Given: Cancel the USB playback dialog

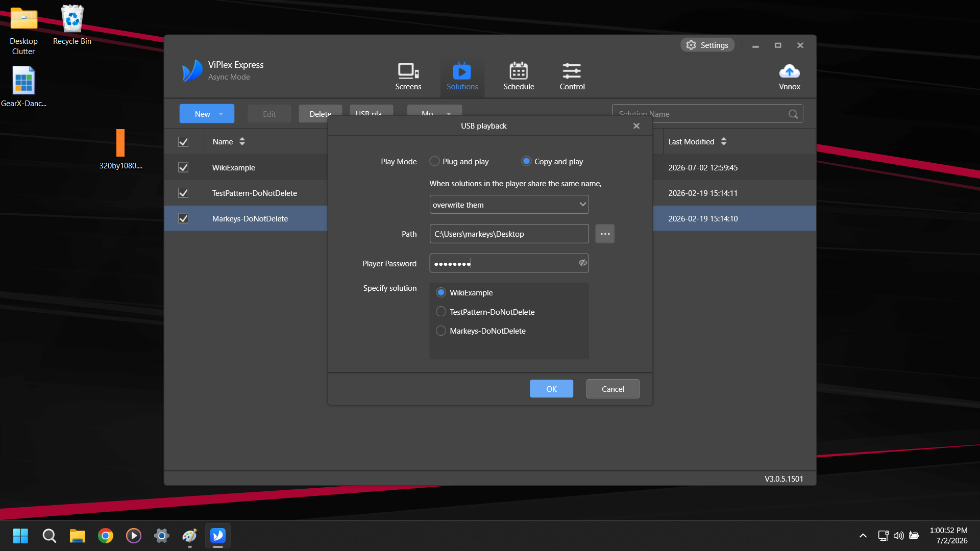Looking at the screenshot, I should (x=612, y=389).
